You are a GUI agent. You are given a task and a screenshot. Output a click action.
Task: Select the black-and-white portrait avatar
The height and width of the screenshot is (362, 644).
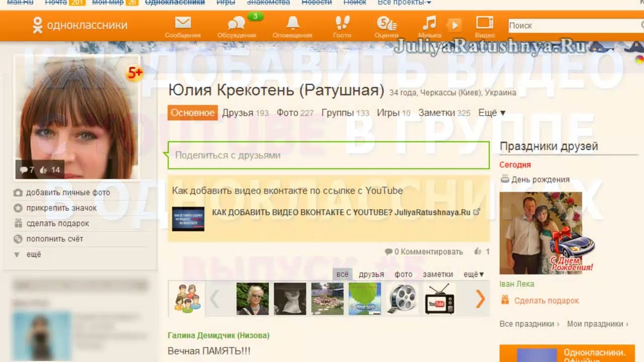click(290, 299)
